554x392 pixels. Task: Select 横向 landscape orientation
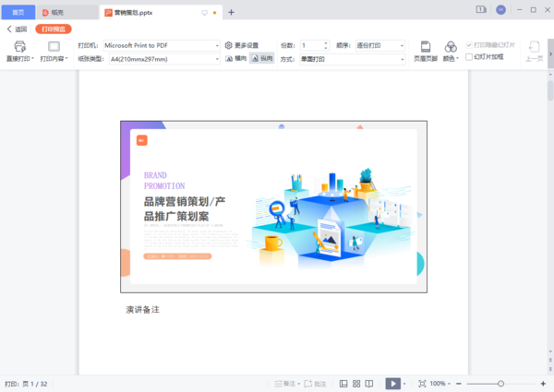click(235, 58)
